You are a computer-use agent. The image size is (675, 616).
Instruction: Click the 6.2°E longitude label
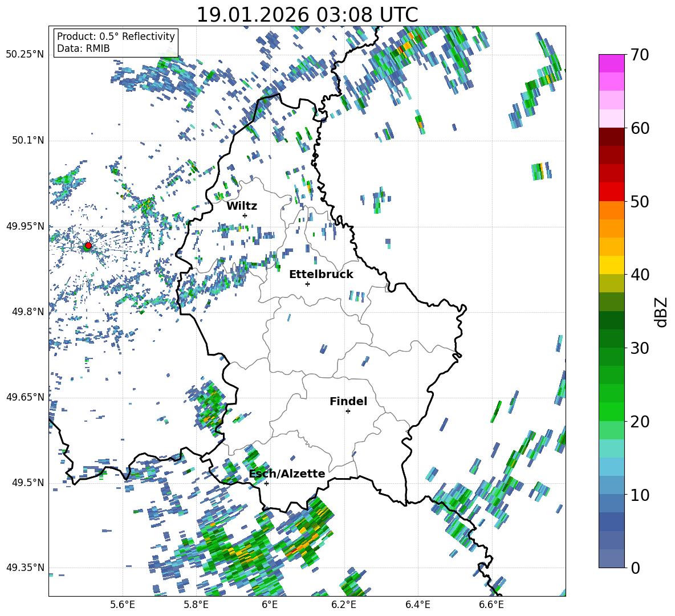(344, 605)
